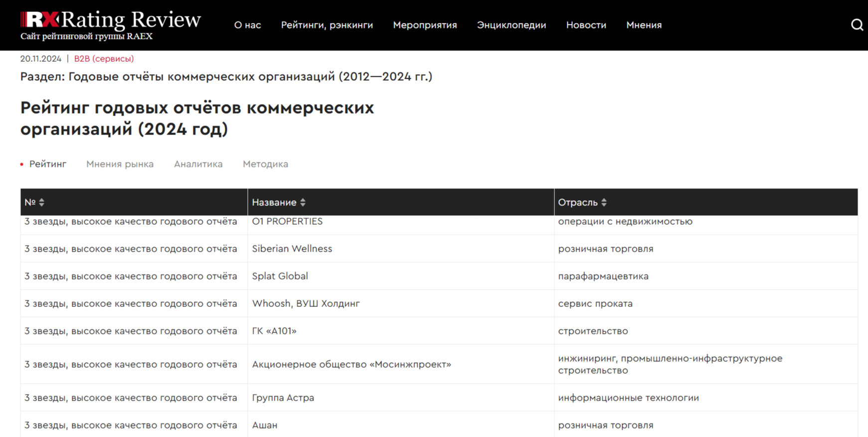Follow the B2B (сервисы) category link
The width and height of the screenshot is (868, 437).
tap(104, 59)
